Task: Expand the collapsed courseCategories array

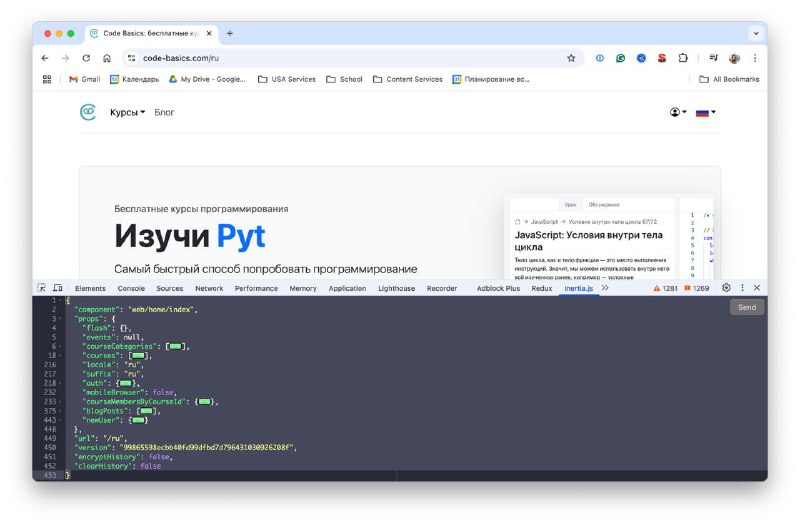Action: pyautogui.click(x=176, y=346)
